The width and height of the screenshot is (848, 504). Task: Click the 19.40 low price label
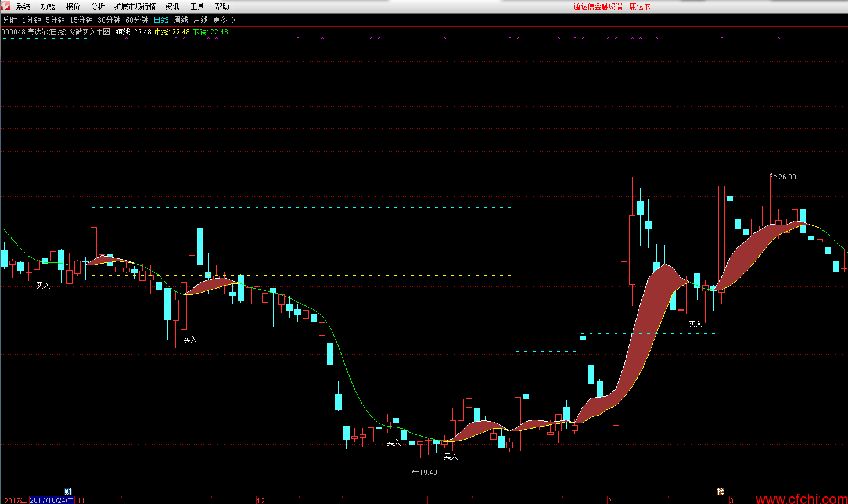pyautogui.click(x=428, y=472)
